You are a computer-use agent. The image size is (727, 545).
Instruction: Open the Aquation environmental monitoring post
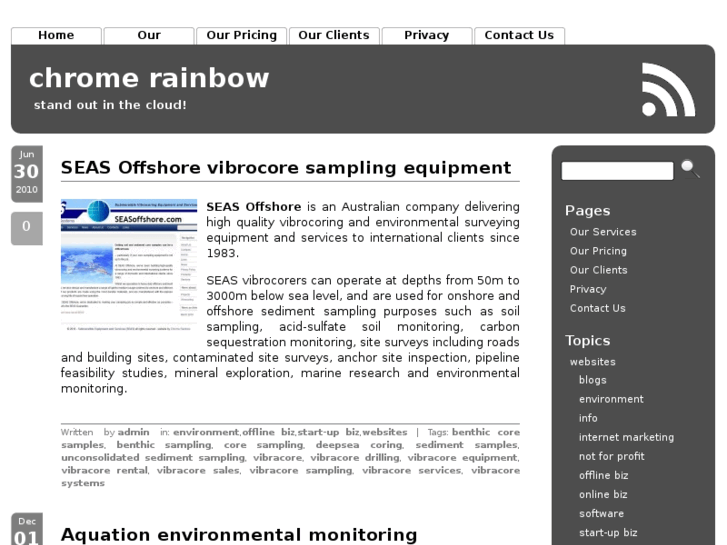(x=239, y=534)
